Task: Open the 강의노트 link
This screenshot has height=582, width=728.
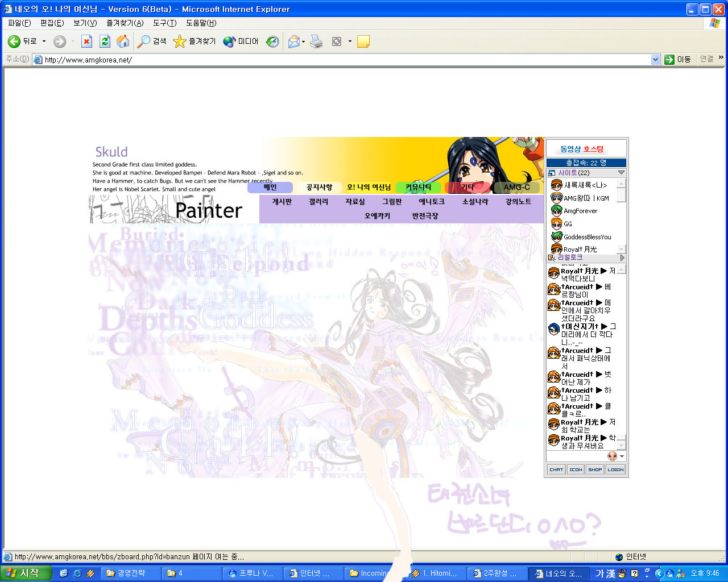Action: tap(518, 202)
